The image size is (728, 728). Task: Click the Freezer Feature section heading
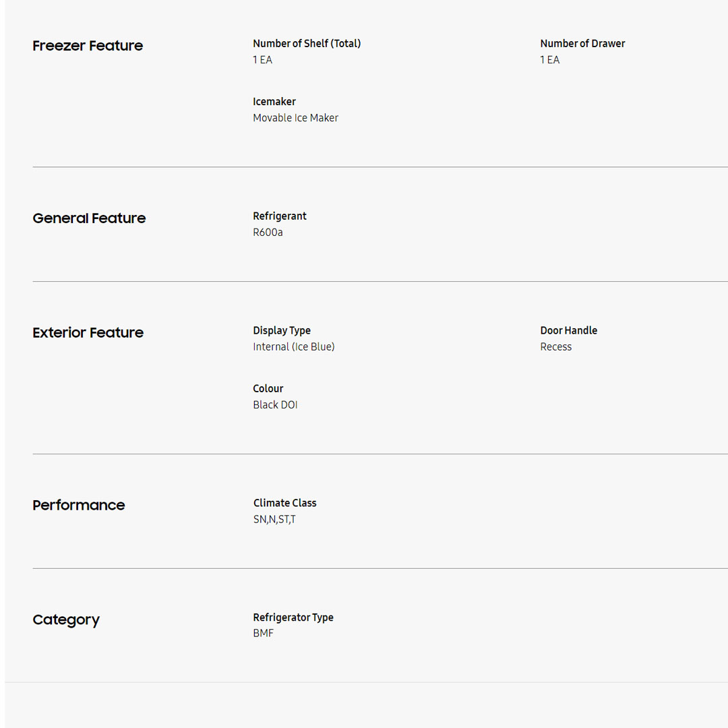click(88, 46)
